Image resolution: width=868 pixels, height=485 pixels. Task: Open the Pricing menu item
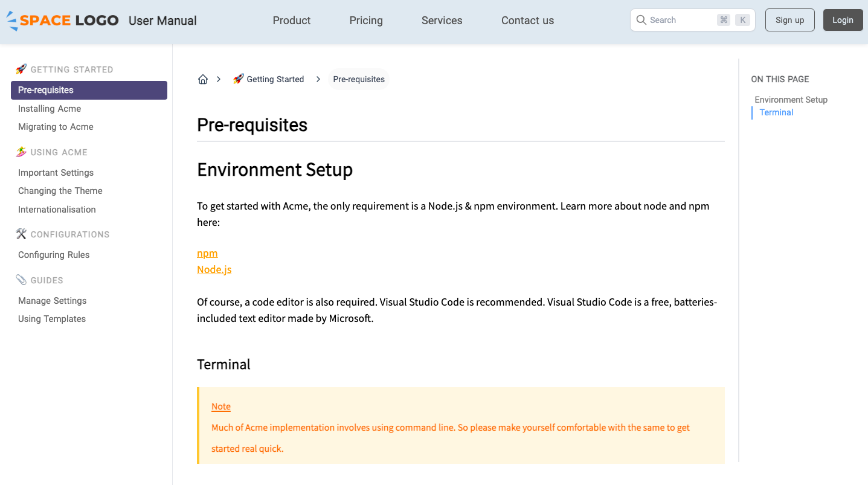(x=365, y=20)
